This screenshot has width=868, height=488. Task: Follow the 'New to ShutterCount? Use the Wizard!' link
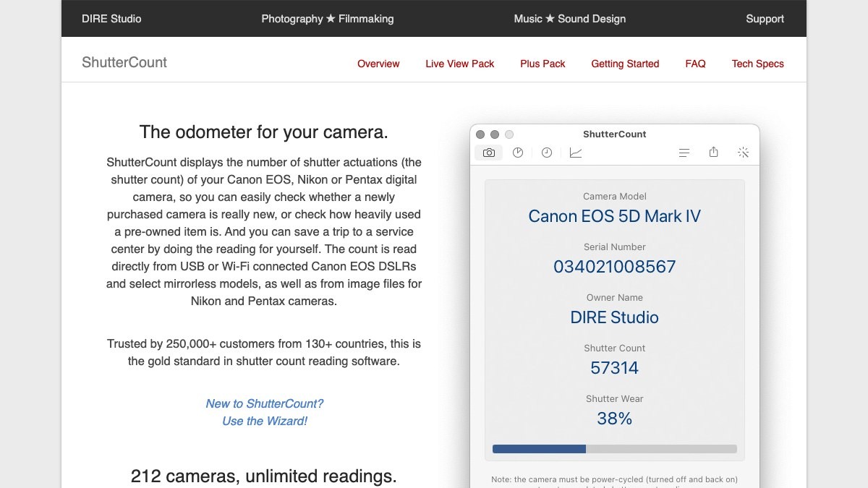click(265, 412)
